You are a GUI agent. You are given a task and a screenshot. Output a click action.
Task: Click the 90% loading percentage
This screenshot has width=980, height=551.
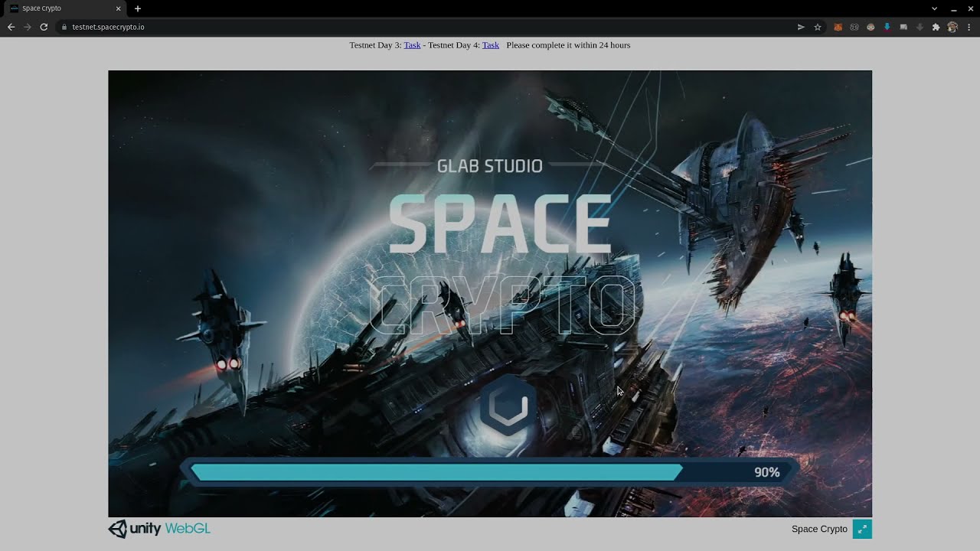tap(767, 472)
